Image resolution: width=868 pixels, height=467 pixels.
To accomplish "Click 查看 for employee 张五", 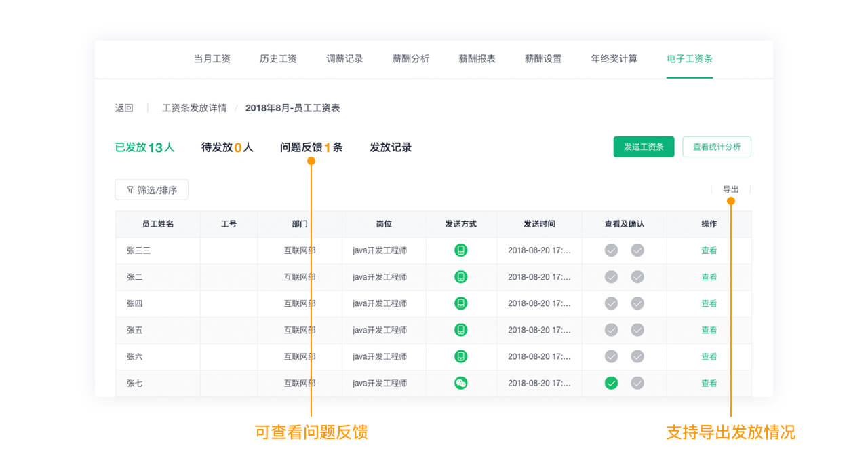I will (x=709, y=330).
